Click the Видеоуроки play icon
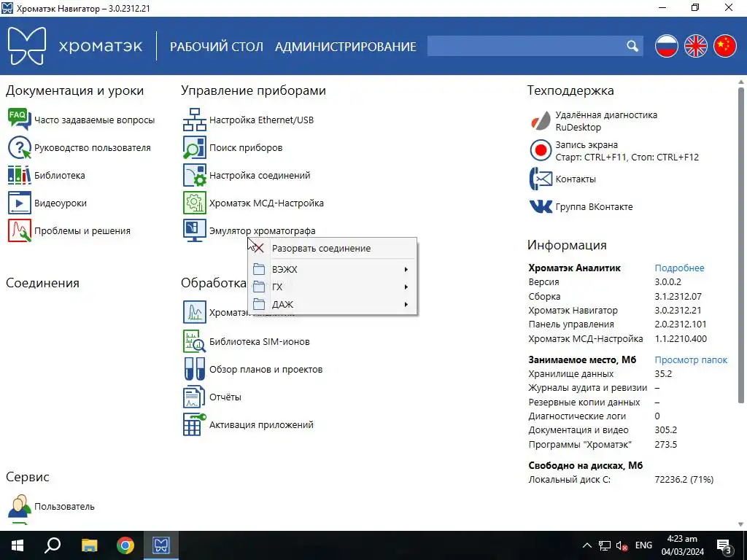Screen dimensions: 747x560 coord(19,203)
